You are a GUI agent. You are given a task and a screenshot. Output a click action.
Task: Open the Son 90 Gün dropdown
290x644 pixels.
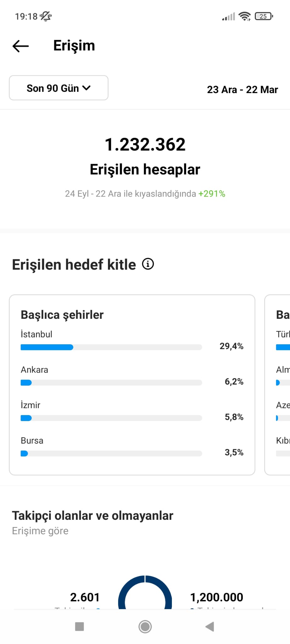(59, 88)
